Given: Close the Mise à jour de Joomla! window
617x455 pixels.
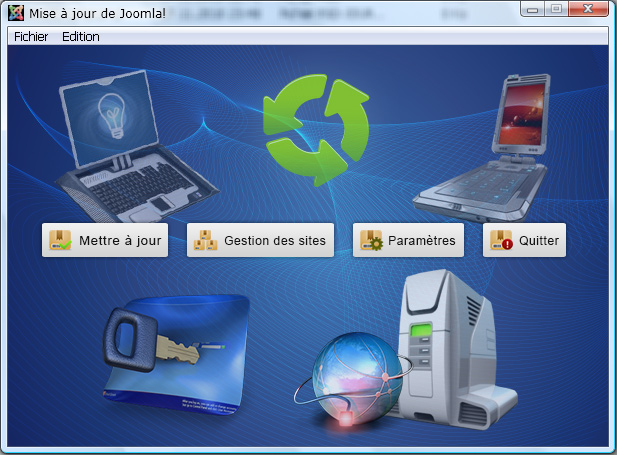Looking at the screenshot, I should [588, 9].
